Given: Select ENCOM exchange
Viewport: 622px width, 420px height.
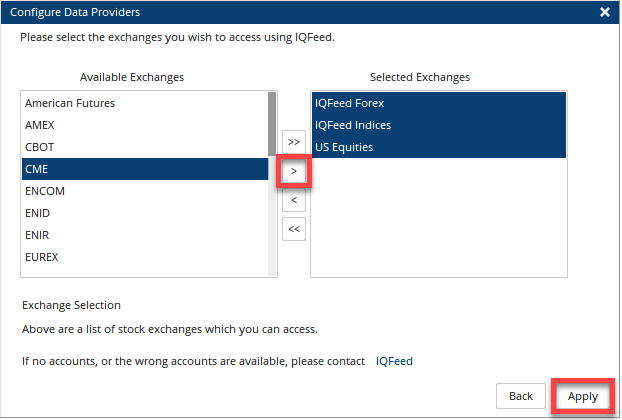Looking at the screenshot, I should tap(145, 191).
